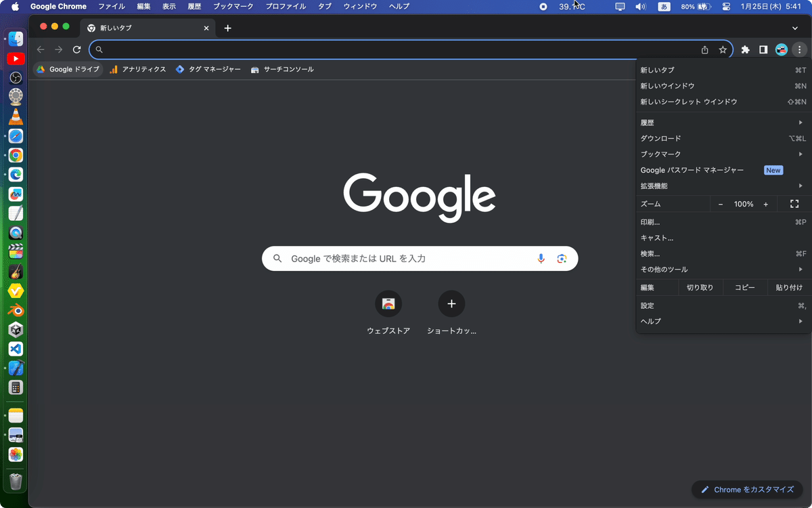
Task: Open the ウィンドウ menu in menu bar
Action: pyautogui.click(x=360, y=6)
